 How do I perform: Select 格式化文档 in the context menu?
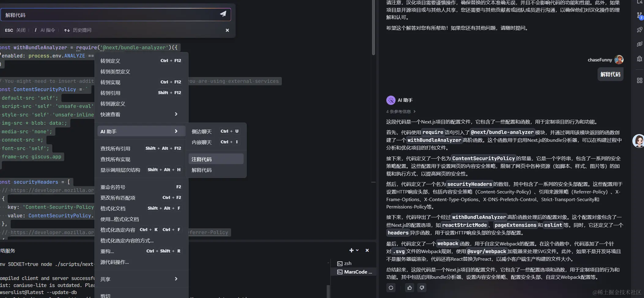(141, 208)
